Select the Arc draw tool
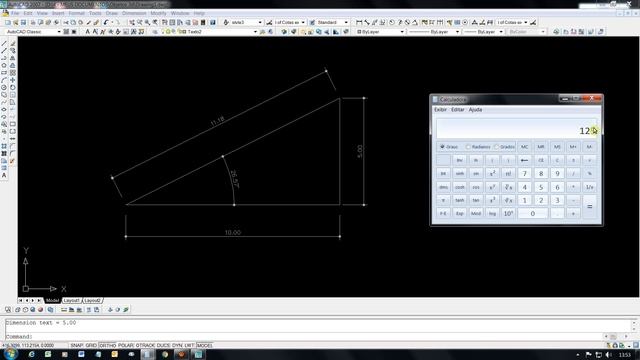The image size is (640, 360). point(4,80)
